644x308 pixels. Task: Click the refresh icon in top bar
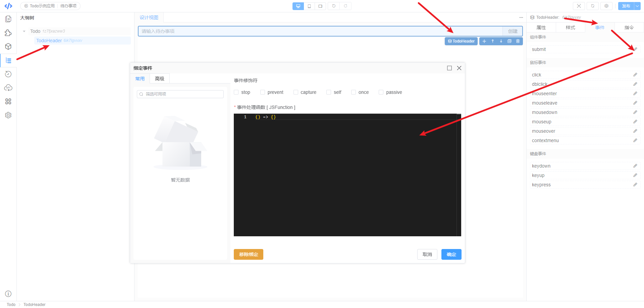click(x=593, y=6)
